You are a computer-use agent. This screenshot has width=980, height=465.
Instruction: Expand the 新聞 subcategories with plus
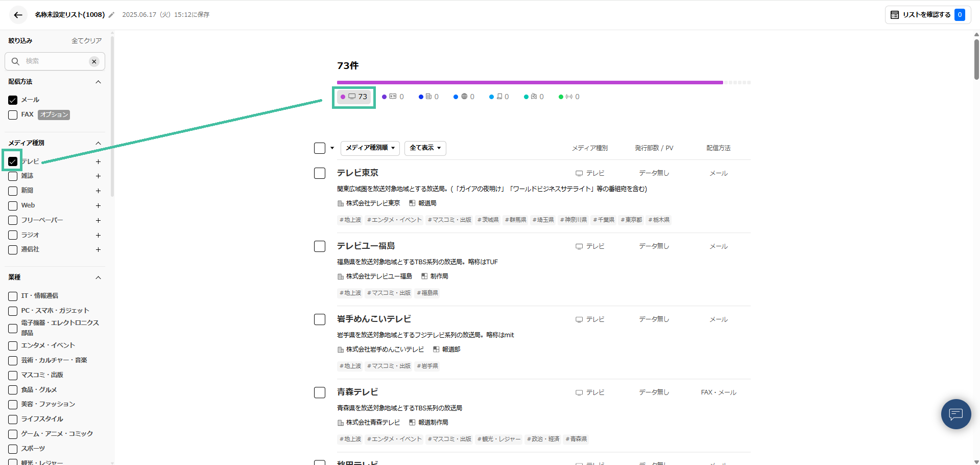coord(98,191)
